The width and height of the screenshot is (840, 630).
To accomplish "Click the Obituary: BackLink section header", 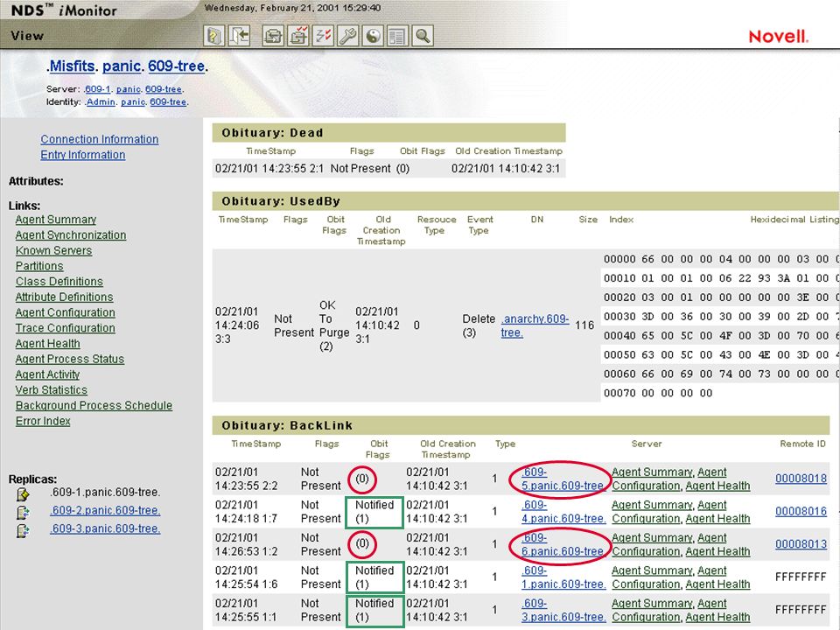I will coord(521,425).
